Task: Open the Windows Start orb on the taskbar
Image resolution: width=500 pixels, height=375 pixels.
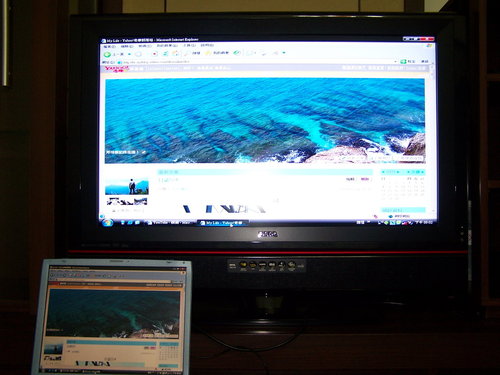Action: click(x=107, y=223)
